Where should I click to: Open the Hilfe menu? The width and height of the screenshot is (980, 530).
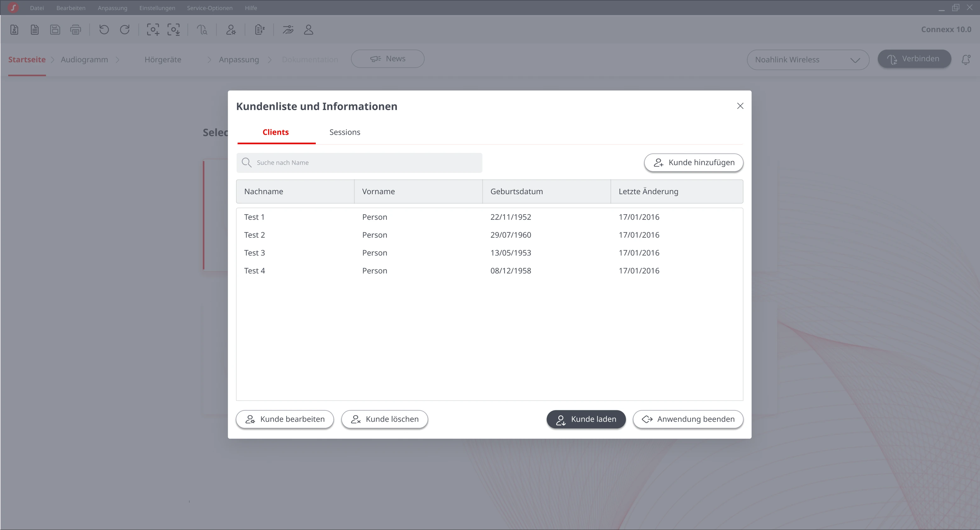[251, 8]
